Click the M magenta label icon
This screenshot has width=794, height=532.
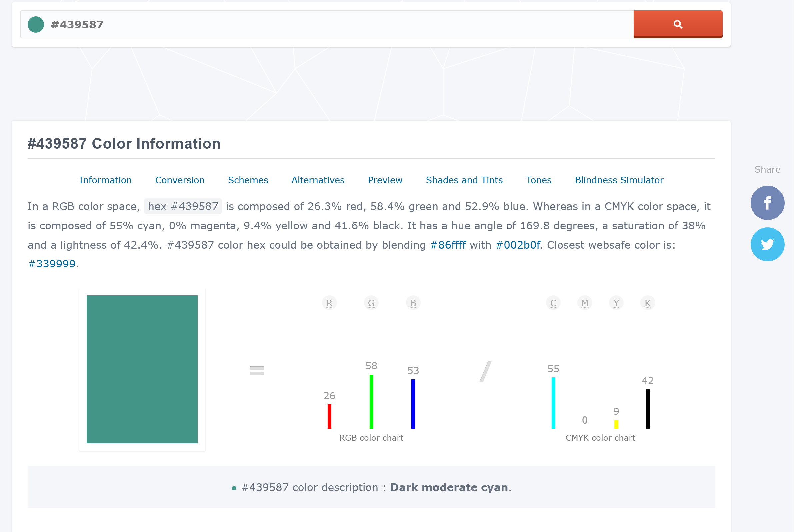[585, 303]
